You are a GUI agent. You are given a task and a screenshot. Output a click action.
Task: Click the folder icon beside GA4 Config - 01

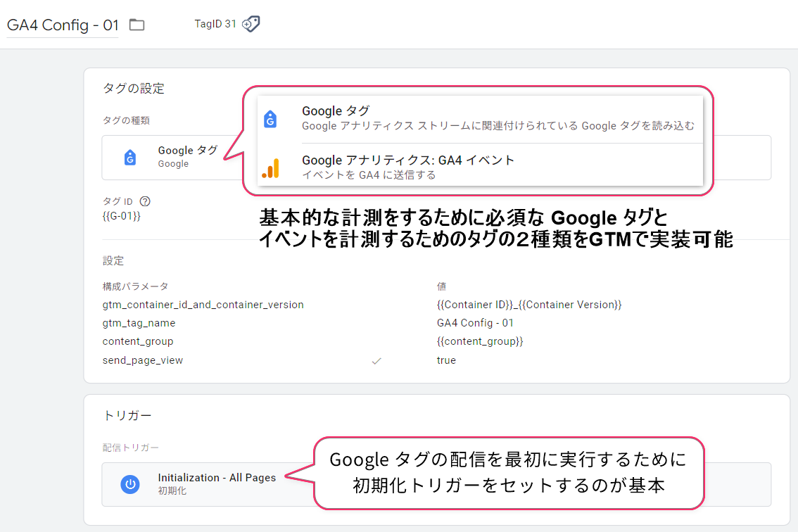pos(137,25)
